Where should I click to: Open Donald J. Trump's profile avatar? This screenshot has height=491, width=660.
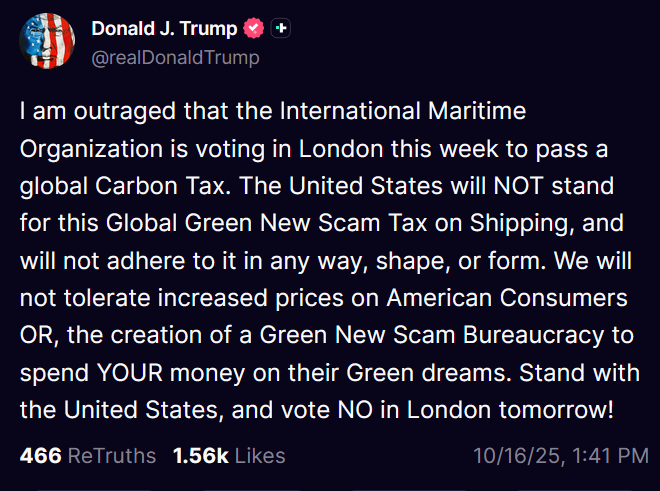click(x=45, y=41)
